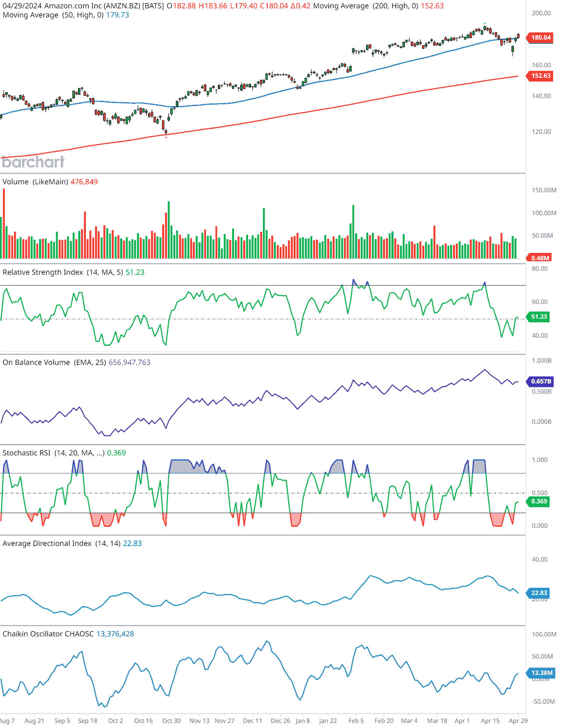This screenshot has width=561, height=728.
Task: Click the 150.00M volume axis label
Action: (x=544, y=190)
